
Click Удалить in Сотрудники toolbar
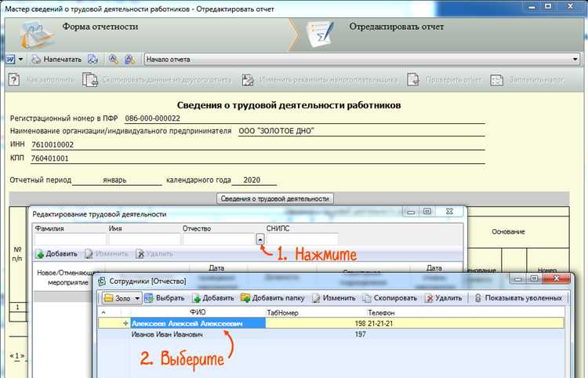click(x=444, y=298)
